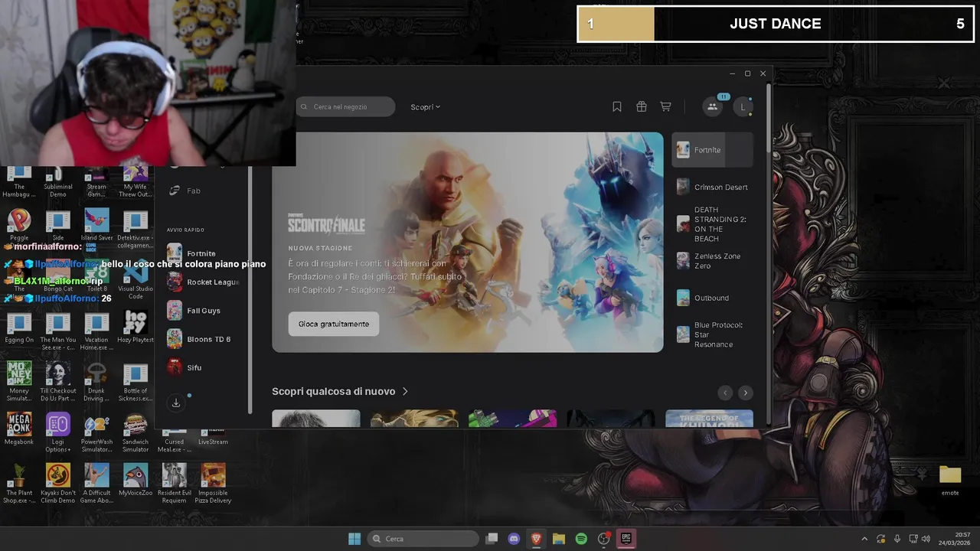Viewport: 980px width, 551px height.
Task: Open Spotify from taskbar
Action: coord(581,539)
